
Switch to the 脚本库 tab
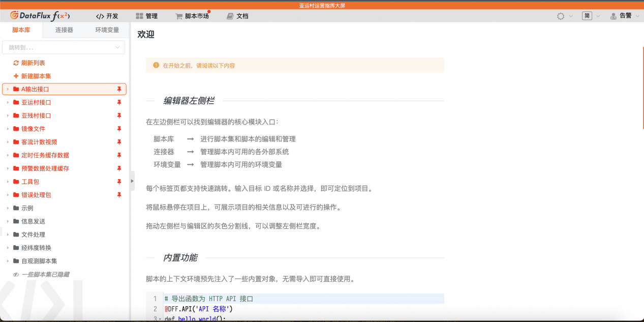tap(21, 30)
